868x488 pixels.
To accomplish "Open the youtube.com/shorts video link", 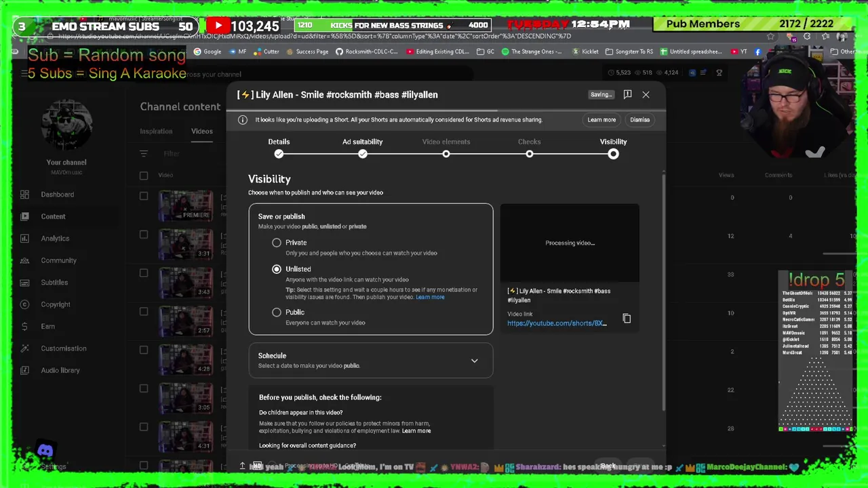I will pyautogui.click(x=557, y=323).
